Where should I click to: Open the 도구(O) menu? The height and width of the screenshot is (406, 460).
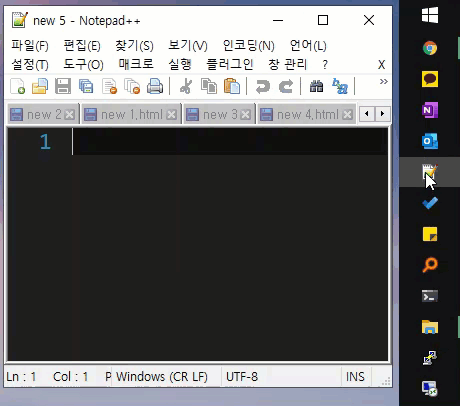coord(83,64)
